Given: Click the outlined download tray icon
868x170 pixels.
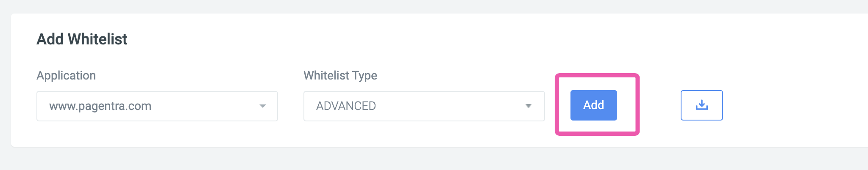Looking at the screenshot, I should (x=701, y=105).
